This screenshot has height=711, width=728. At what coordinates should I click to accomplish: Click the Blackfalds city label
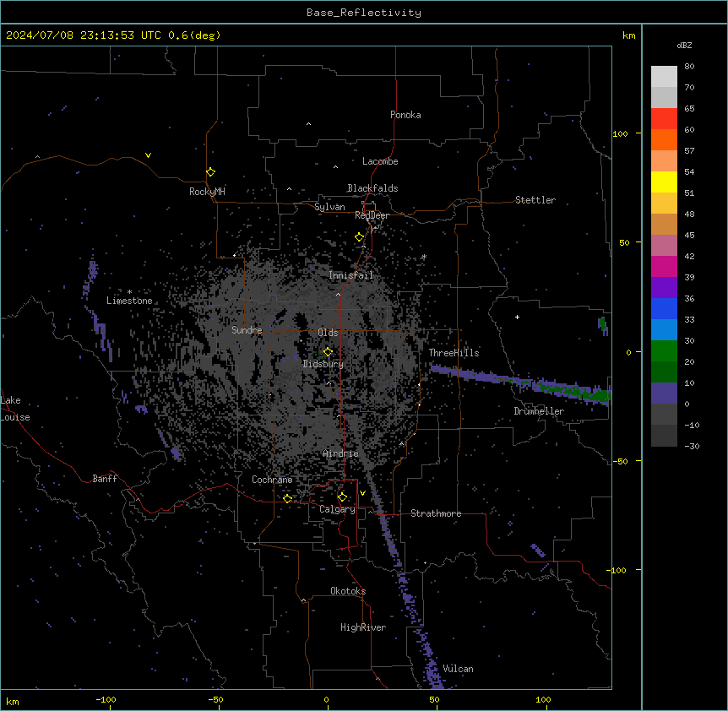pos(372,188)
